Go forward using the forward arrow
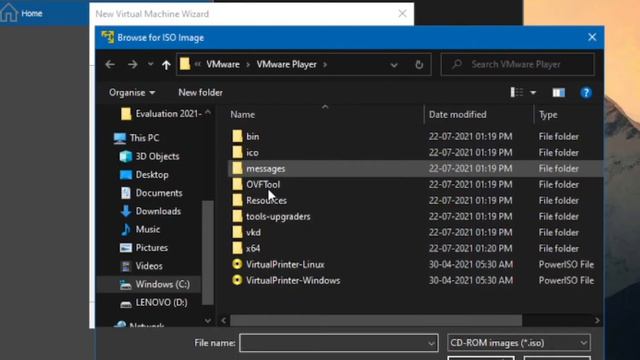Screen dimensions: 640x360 tap(132, 64)
